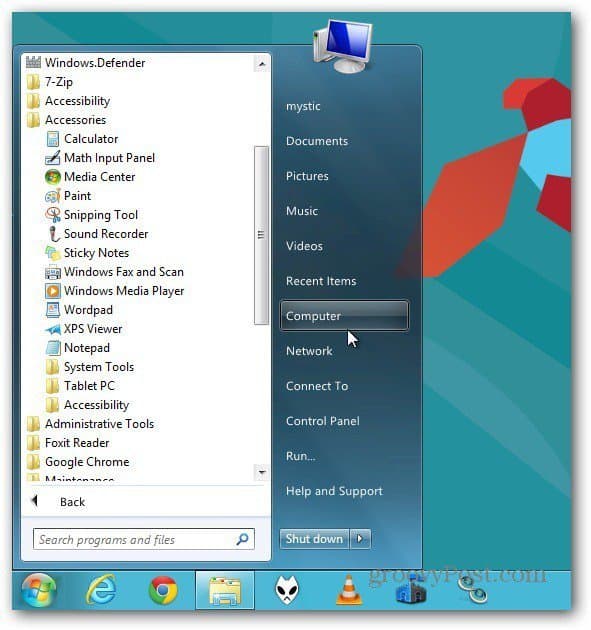Click scroll down arrow in programs list
The image size is (591, 630).
click(262, 472)
